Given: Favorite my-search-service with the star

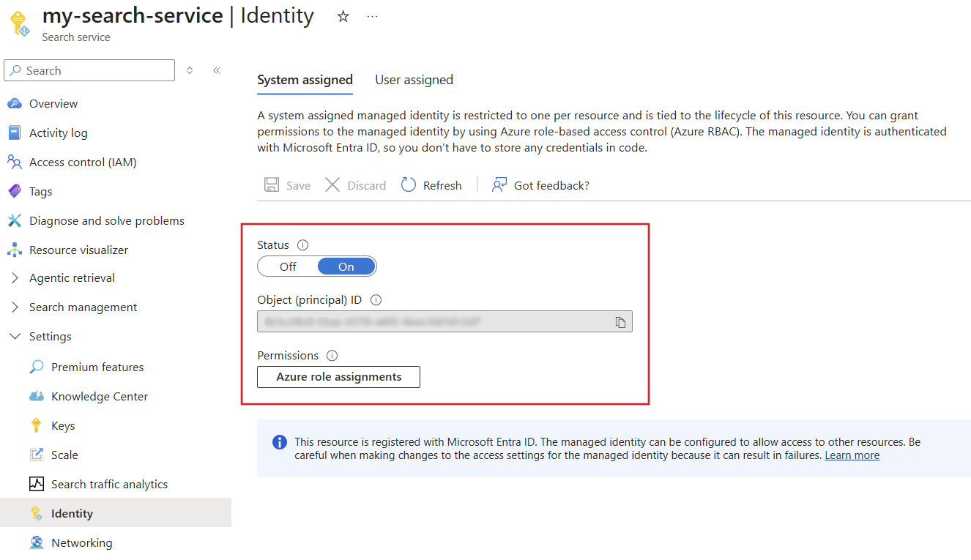Looking at the screenshot, I should tap(343, 15).
